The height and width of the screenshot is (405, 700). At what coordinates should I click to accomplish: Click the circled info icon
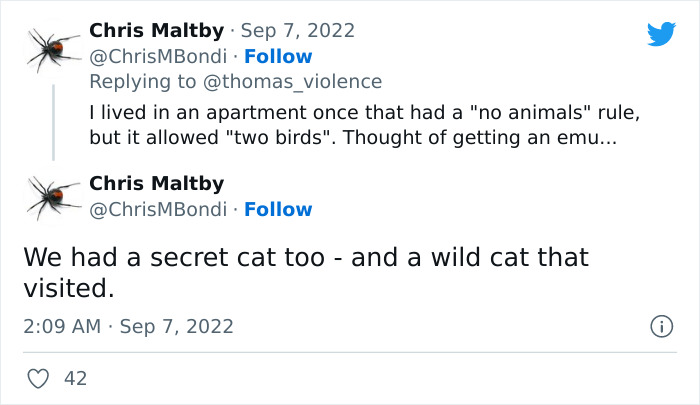tap(660, 326)
